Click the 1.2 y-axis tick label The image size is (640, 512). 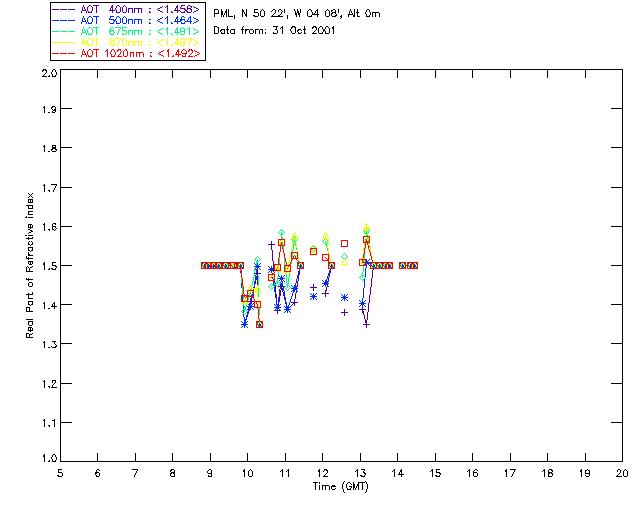pos(49,383)
